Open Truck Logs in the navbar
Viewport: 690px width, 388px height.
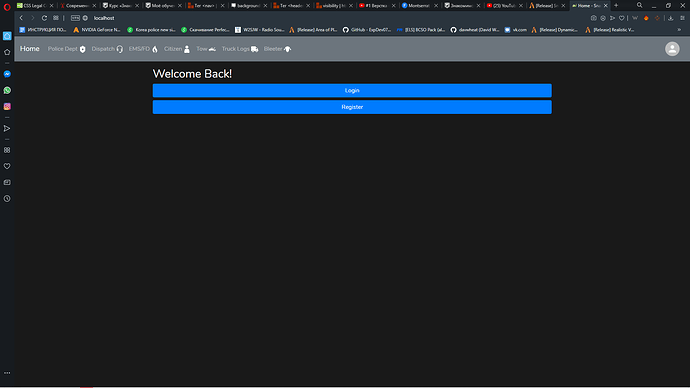[x=240, y=49]
